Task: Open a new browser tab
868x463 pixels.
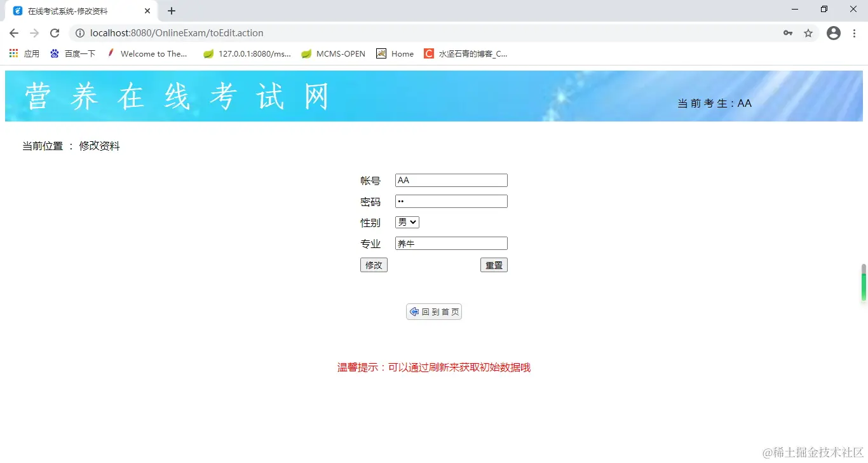Action: click(171, 10)
